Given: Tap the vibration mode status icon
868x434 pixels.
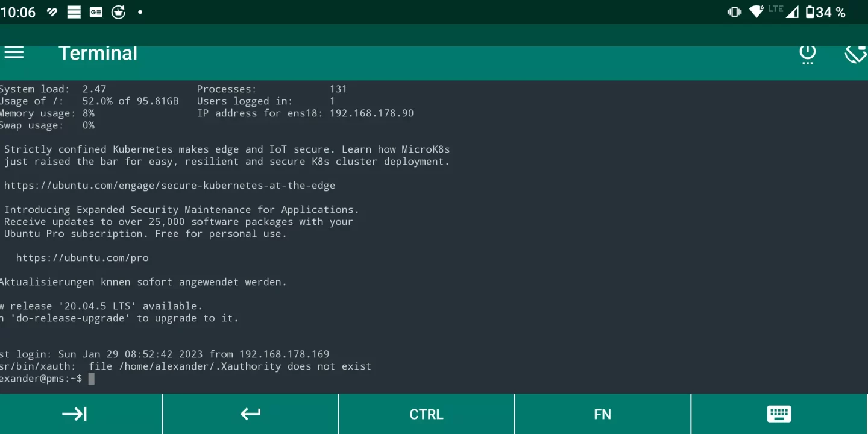Looking at the screenshot, I should [734, 11].
